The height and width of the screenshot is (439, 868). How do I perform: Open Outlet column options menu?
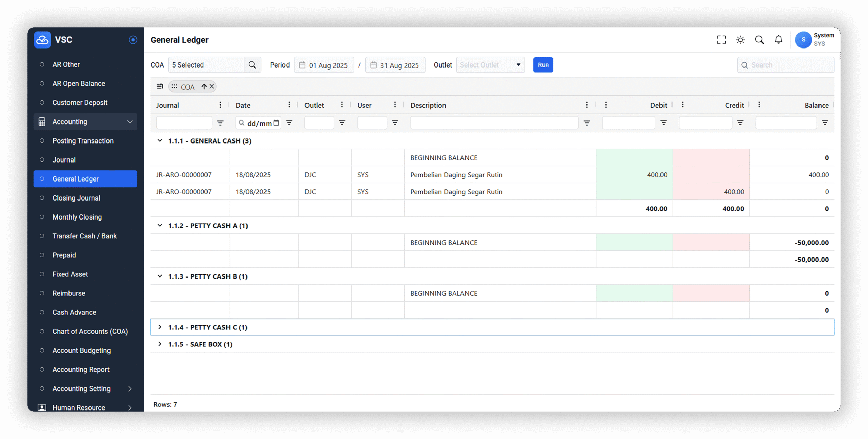pyautogui.click(x=342, y=105)
